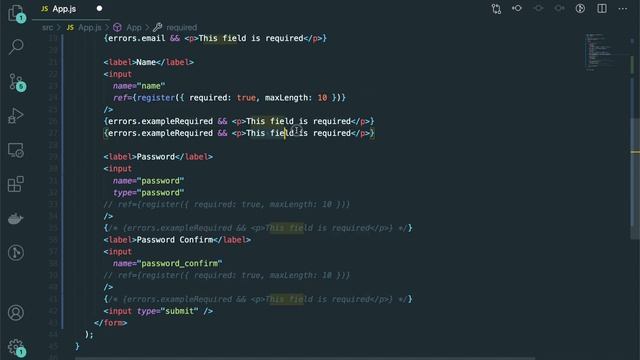640x360 pixels.
Task: Click the Password label line
Action: click(158, 157)
